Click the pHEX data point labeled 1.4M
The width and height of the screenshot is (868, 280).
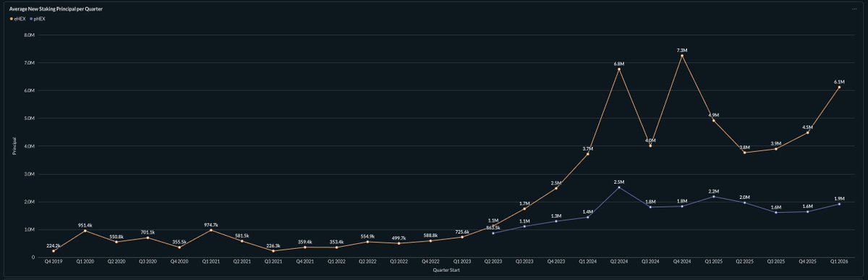587,217
